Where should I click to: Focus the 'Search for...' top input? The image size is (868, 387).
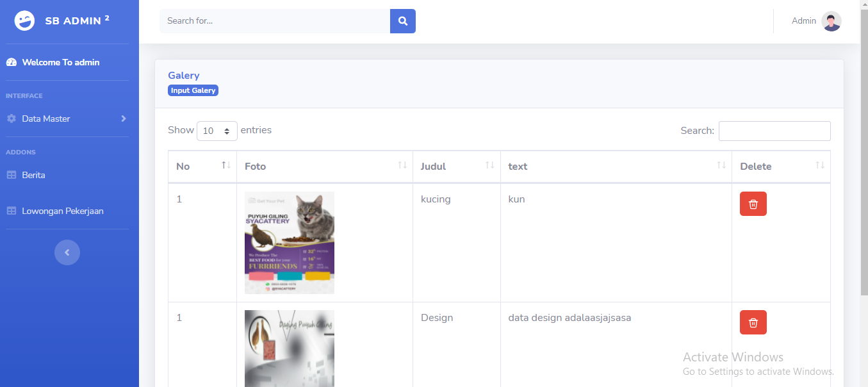pos(275,21)
